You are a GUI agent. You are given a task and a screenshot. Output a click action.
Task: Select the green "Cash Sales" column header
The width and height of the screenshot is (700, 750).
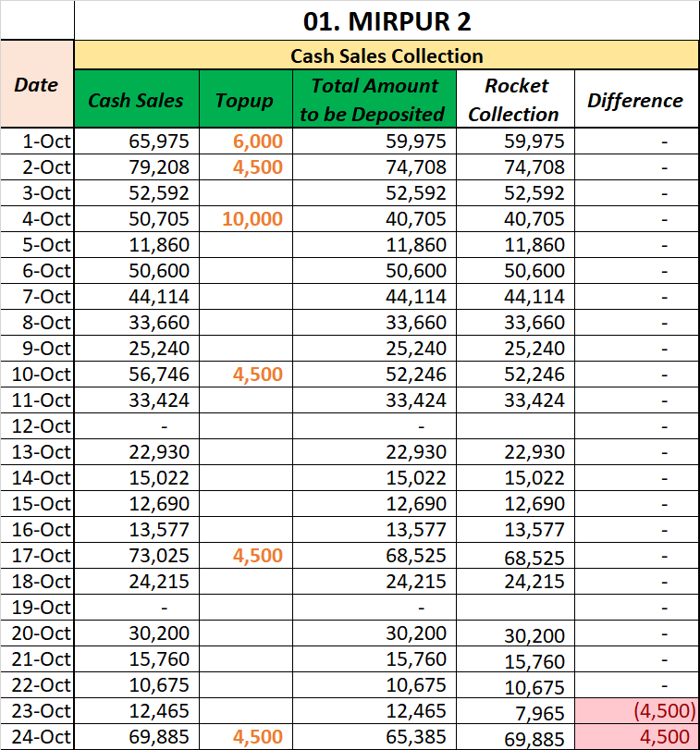(x=136, y=100)
